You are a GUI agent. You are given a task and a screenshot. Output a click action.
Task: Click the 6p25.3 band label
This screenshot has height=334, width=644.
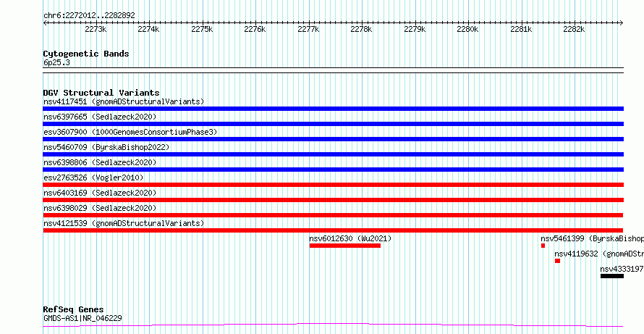[56, 63]
